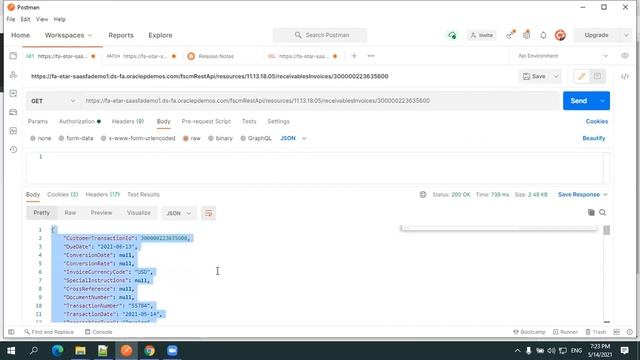The width and height of the screenshot is (640, 360).
Task: Click the sync status cloud icon
Action: [452, 36]
